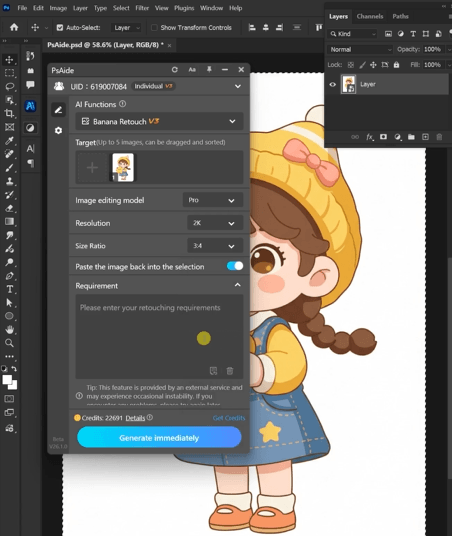This screenshot has height=536, width=452.
Task: Select the Eyedropper tool
Action: pyautogui.click(x=9, y=140)
